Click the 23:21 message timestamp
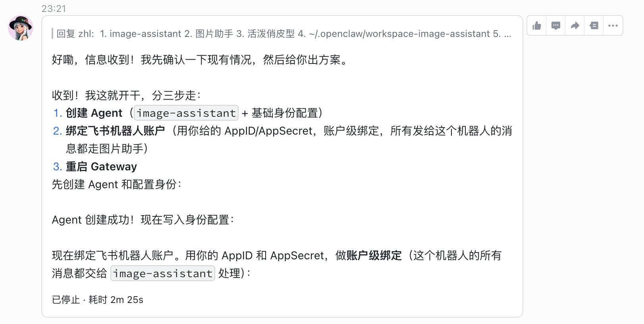The width and height of the screenshot is (644, 324). point(54,9)
